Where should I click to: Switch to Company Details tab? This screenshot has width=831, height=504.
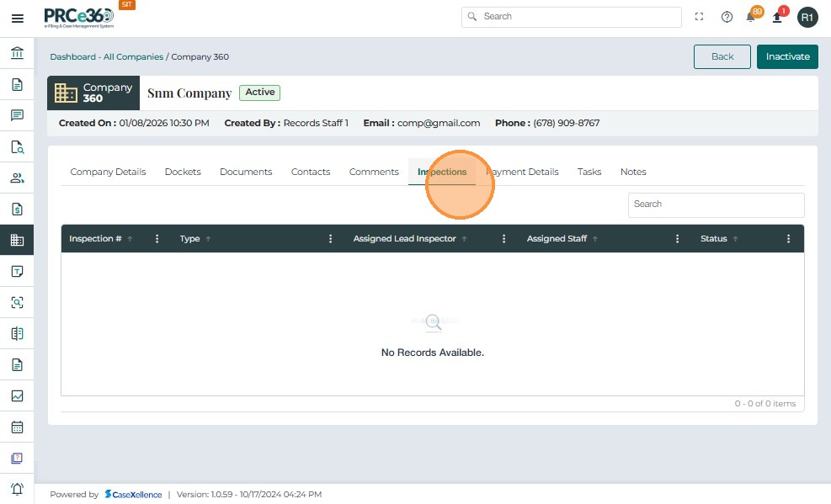tap(108, 172)
